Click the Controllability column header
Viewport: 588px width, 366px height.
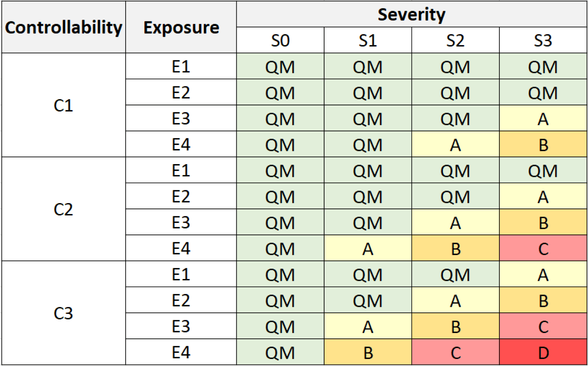click(x=63, y=28)
